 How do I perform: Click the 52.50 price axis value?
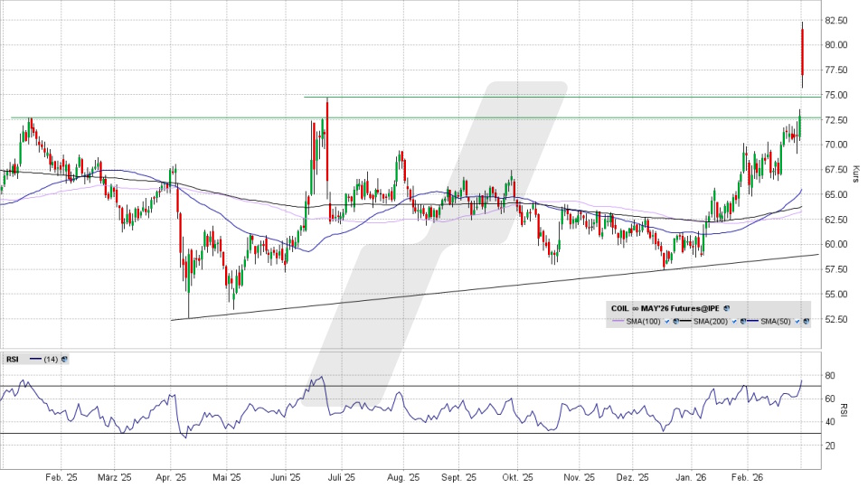(835, 319)
